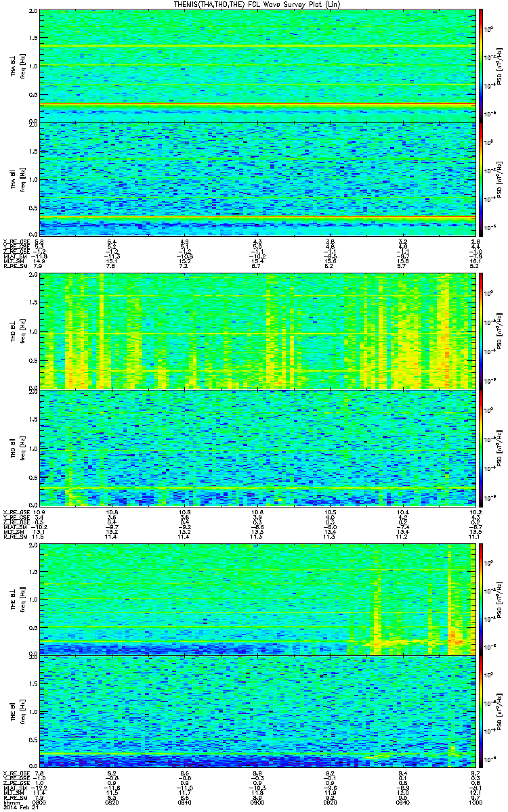The width and height of the screenshot is (508, 812).
Task: Click the first X_RE_GSE value 5.8 under THA
Action: pyautogui.click(x=39, y=241)
